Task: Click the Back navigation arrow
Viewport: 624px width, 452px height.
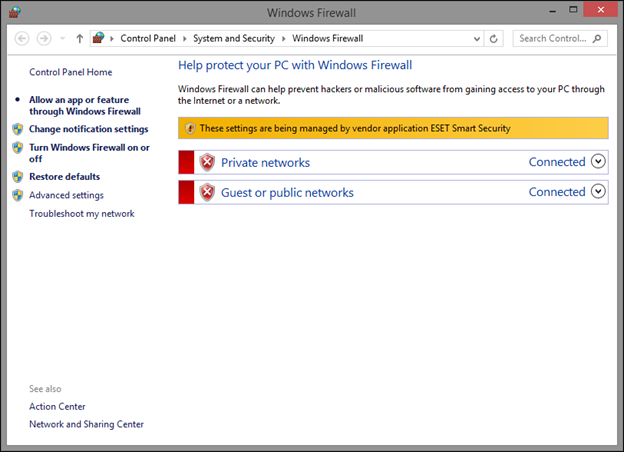Action: coord(22,39)
